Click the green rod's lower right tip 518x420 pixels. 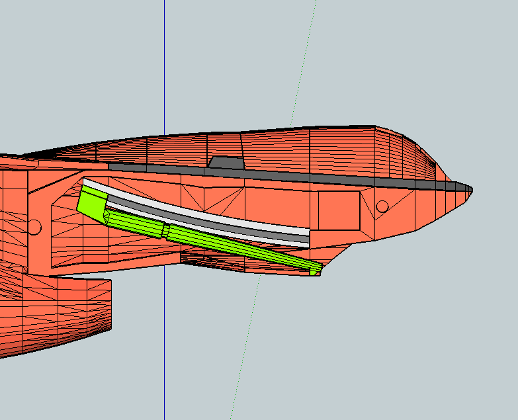316,270
